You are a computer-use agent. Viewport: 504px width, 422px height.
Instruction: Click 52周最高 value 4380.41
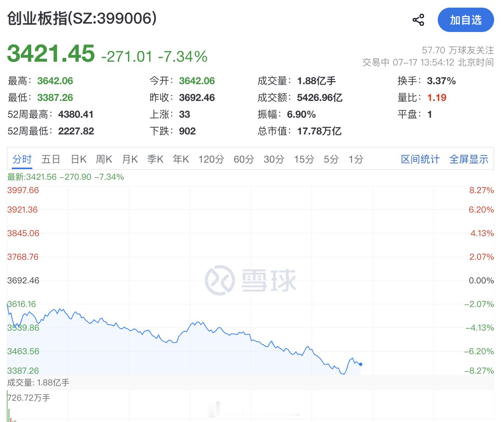(76, 114)
